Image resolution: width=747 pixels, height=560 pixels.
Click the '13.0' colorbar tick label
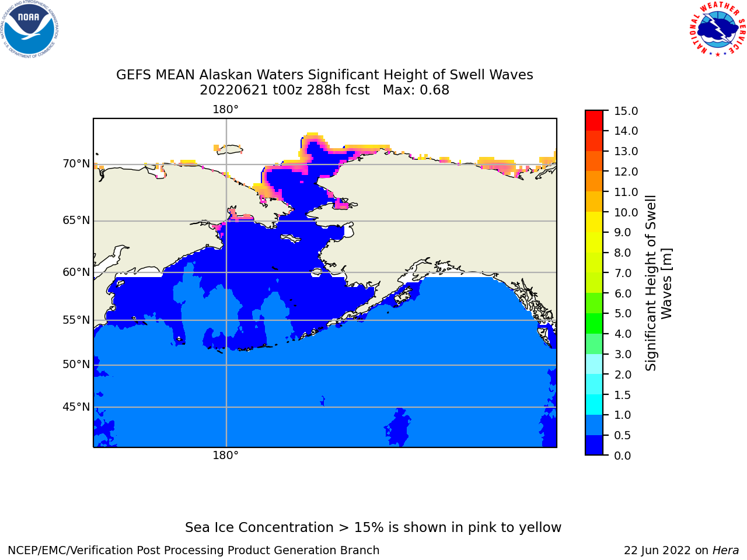coord(626,151)
